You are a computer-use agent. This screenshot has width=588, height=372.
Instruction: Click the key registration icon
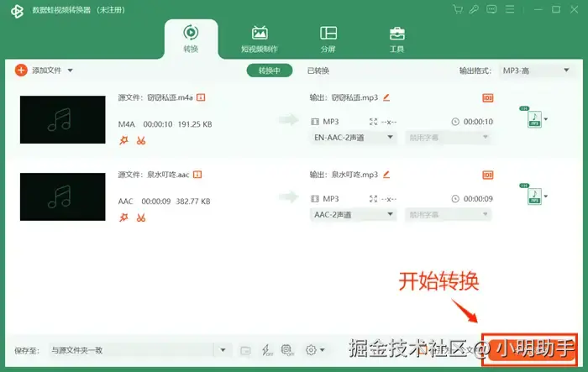474,9
